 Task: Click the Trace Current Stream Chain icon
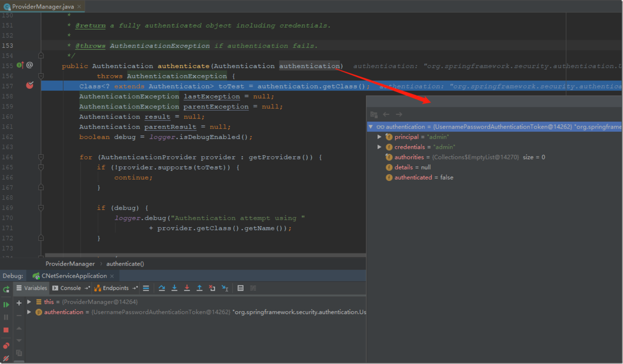pos(253,288)
